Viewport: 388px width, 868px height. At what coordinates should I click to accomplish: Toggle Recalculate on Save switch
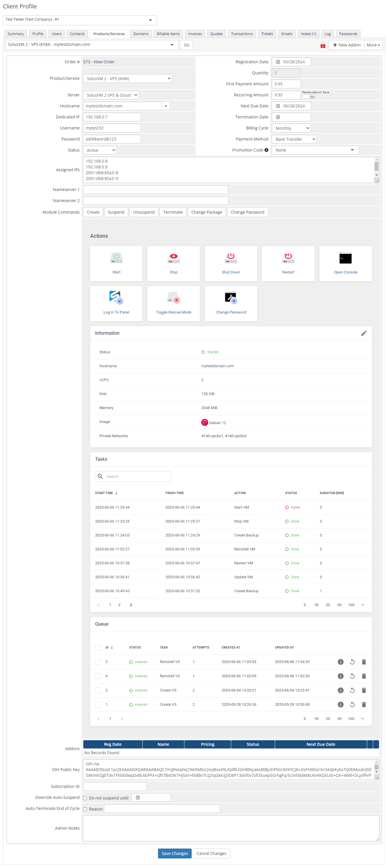click(x=309, y=97)
